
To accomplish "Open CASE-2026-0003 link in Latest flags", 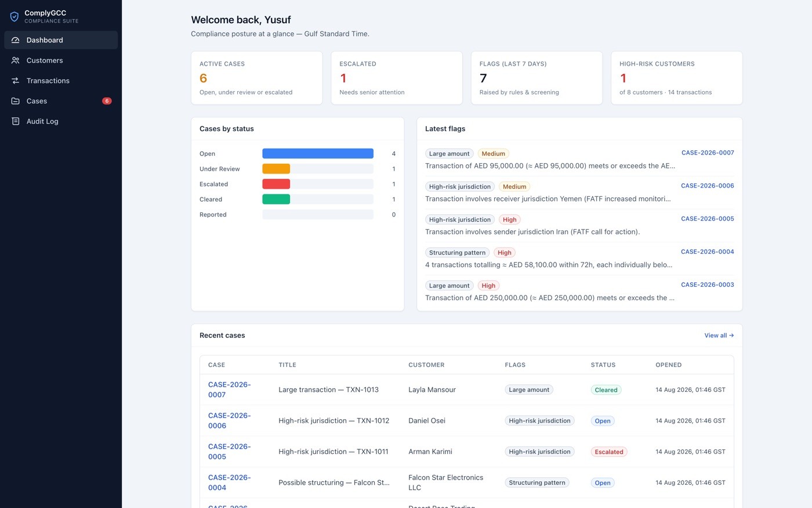I will [708, 285].
